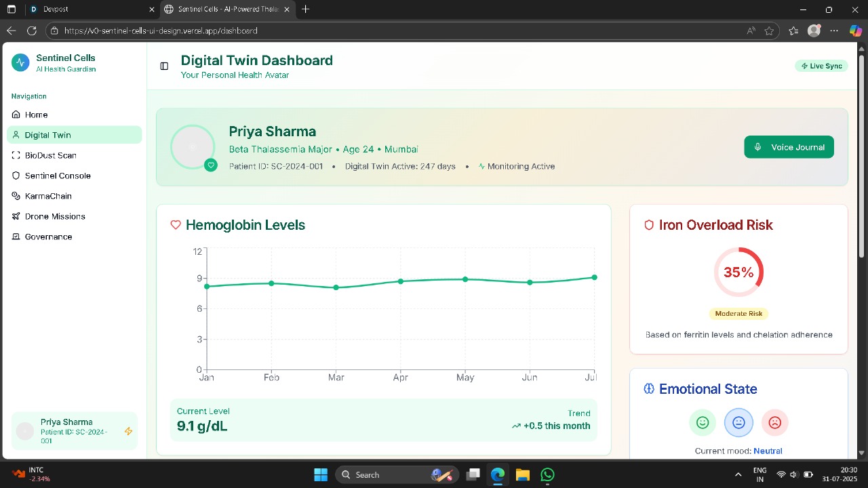Open the browser favorites list icon
This screenshot has height=488, width=868.
tap(793, 30)
